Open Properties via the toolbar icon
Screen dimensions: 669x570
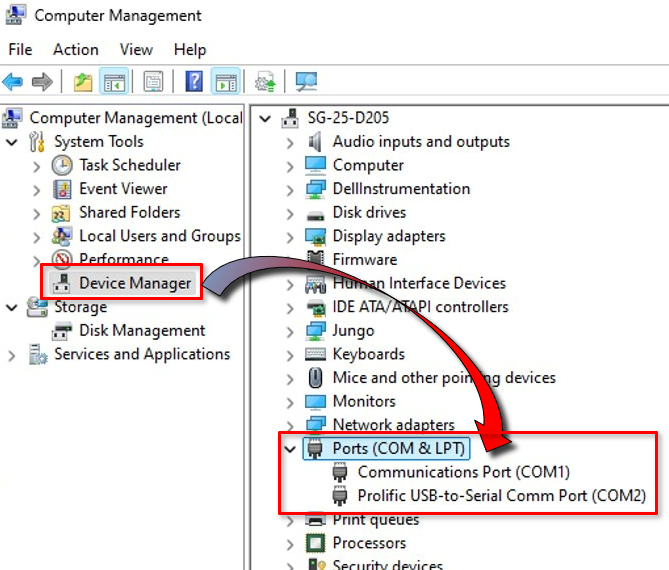(x=153, y=81)
